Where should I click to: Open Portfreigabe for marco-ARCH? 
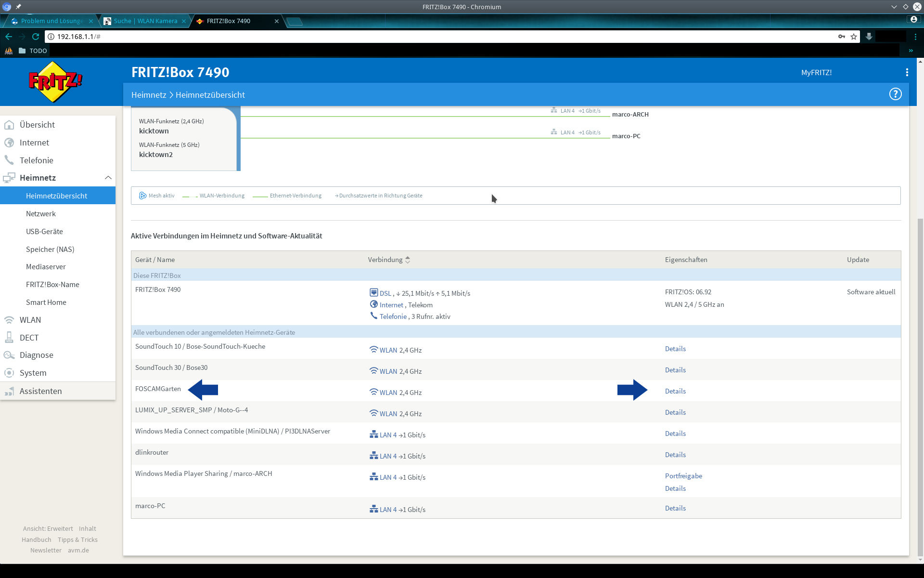pos(683,476)
